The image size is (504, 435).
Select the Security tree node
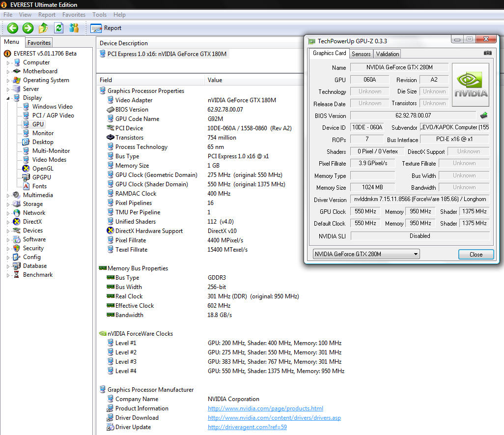[33, 248]
